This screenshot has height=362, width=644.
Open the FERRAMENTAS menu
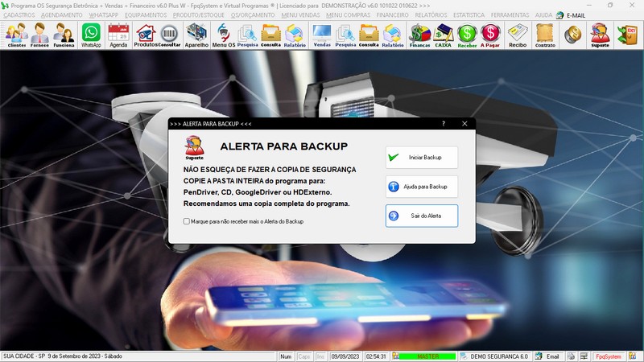point(510,15)
